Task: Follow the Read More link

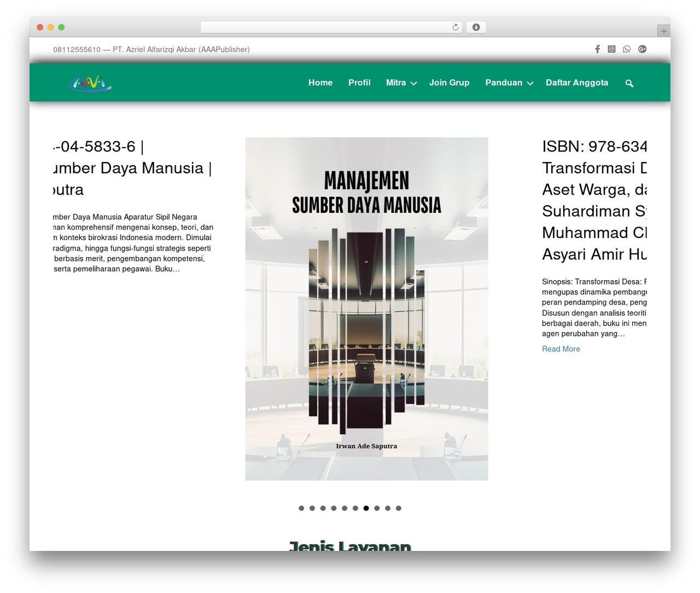Action: [x=561, y=349]
